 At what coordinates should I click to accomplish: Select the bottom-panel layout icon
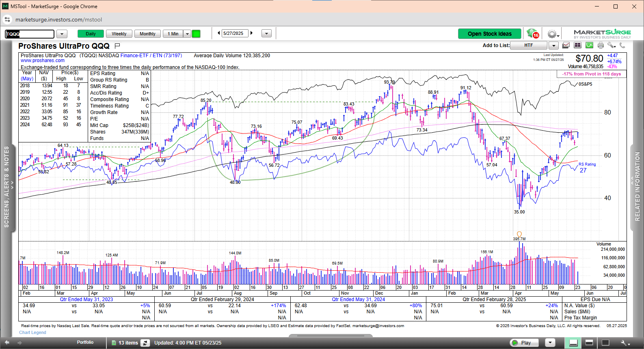coord(573,343)
